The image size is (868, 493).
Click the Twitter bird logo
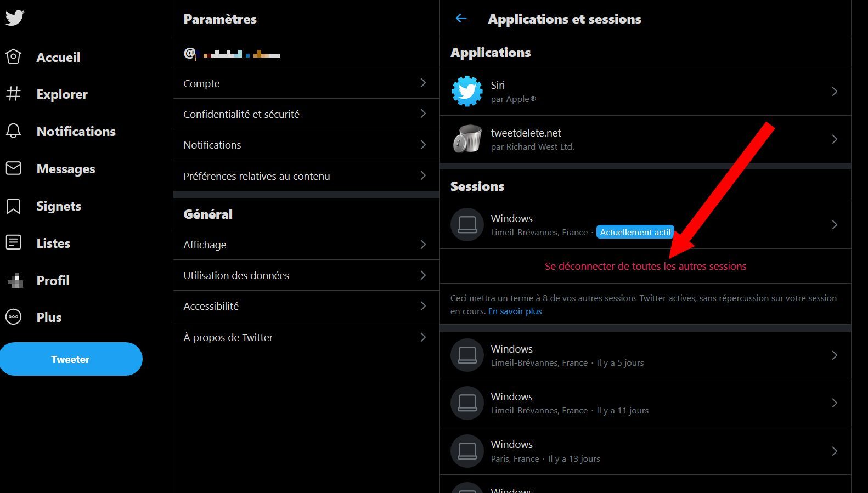point(15,18)
